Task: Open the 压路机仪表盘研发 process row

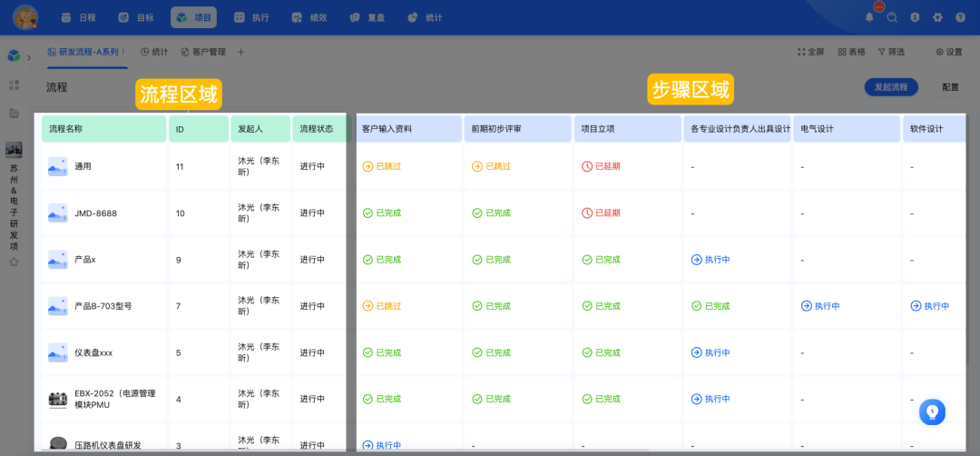Action: click(107, 445)
